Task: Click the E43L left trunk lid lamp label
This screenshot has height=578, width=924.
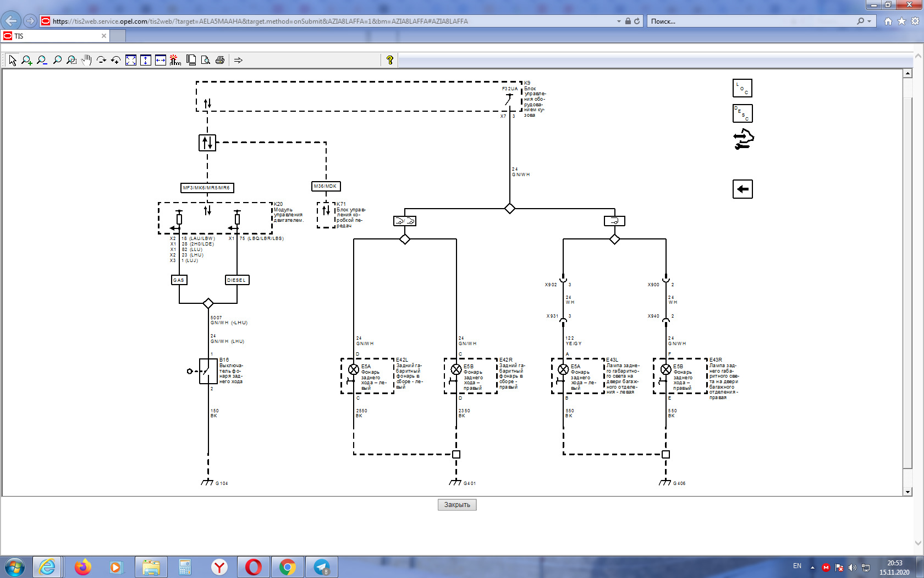Action: tap(623, 376)
